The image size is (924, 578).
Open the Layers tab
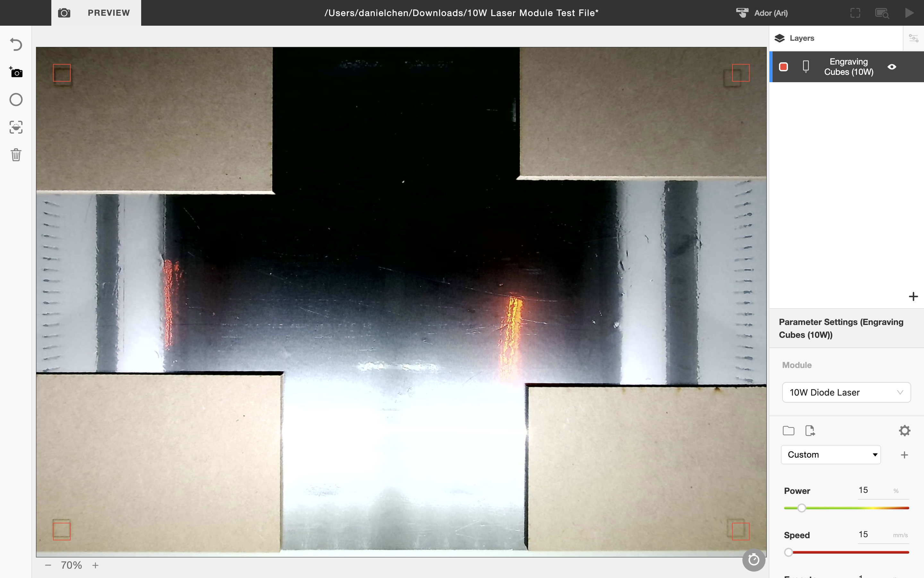pyautogui.click(x=836, y=38)
